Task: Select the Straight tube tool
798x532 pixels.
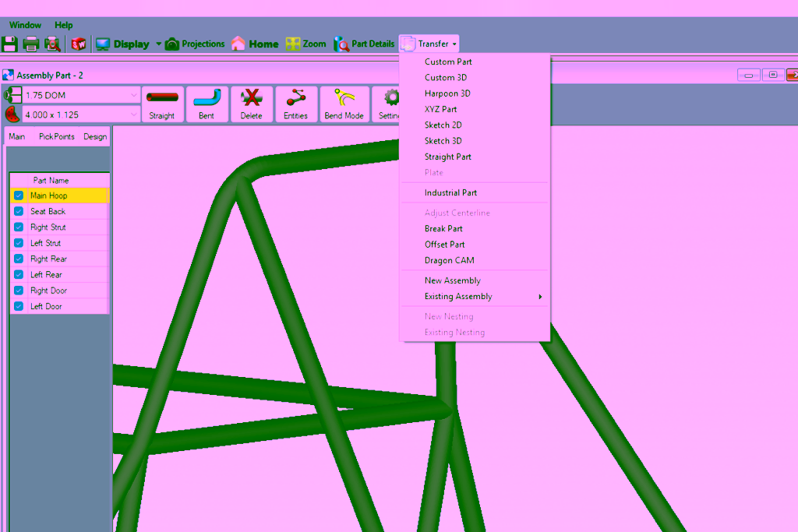Action: point(162,104)
